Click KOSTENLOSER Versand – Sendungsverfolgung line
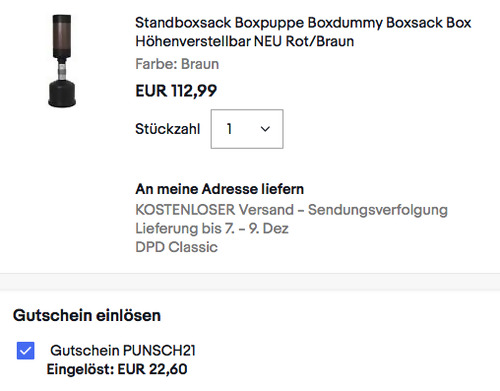500x391 pixels. click(x=291, y=210)
